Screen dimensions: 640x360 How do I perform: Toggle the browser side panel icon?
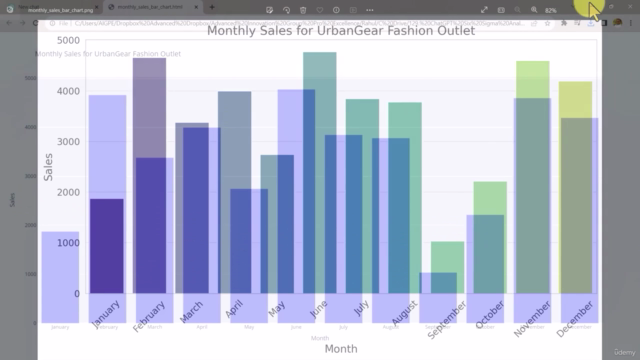click(x=604, y=23)
